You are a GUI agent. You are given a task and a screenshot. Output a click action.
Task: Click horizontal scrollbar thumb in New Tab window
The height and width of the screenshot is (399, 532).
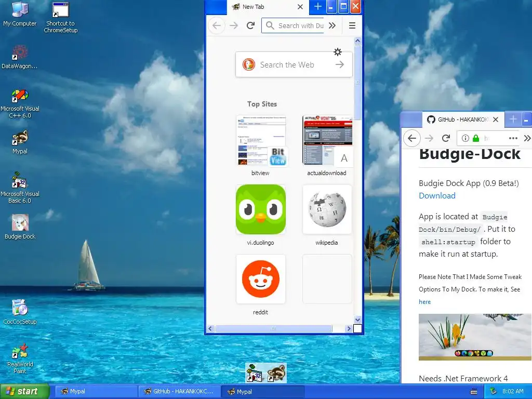click(x=273, y=328)
